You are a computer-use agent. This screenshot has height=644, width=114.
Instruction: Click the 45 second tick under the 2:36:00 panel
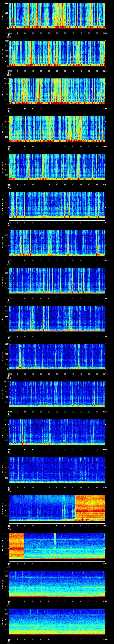81,298
